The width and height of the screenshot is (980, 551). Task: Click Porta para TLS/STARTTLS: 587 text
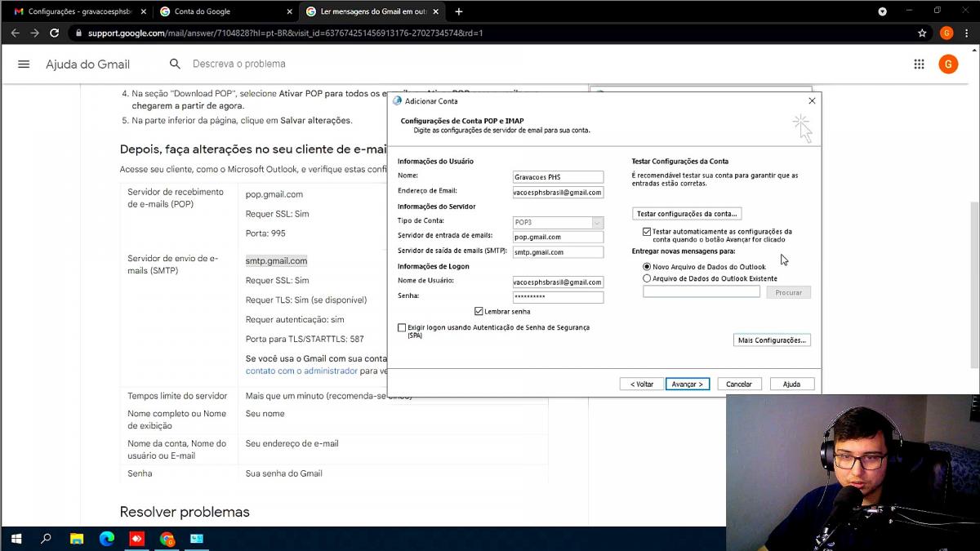point(305,339)
